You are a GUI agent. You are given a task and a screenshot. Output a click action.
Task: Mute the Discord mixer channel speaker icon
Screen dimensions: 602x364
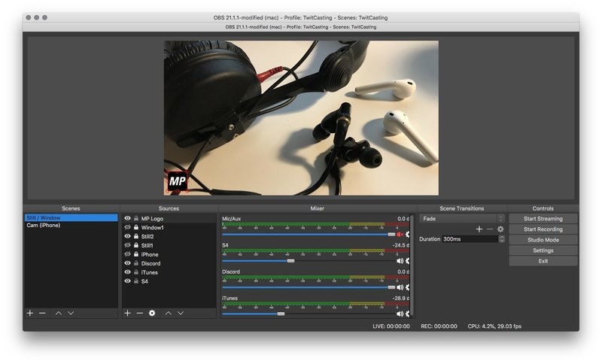pyautogui.click(x=400, y=287)
